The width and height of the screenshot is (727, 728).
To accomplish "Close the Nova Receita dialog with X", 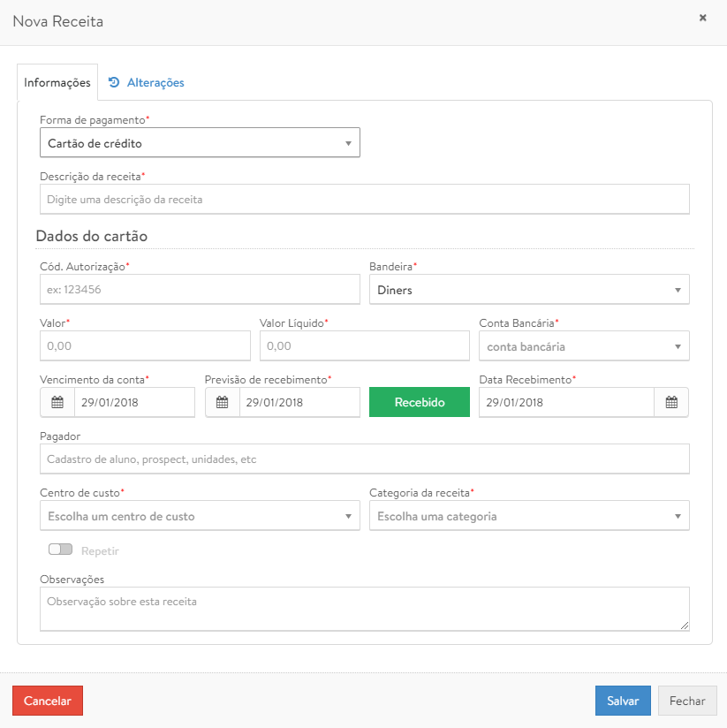I will point(703,18).
